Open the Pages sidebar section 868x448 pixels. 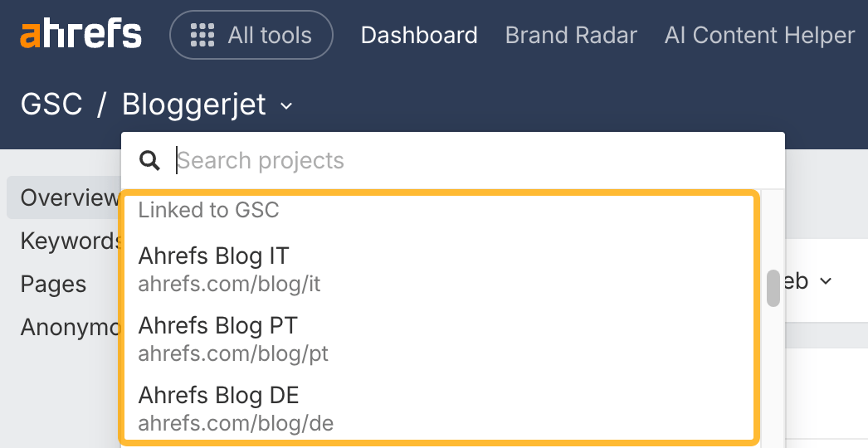tap(53, 284)
